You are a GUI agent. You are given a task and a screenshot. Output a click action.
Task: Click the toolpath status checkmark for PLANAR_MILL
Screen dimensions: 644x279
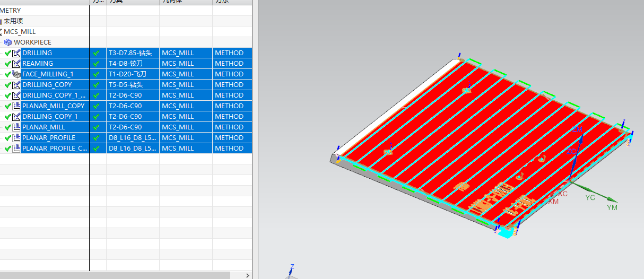(x=96, y=127)
